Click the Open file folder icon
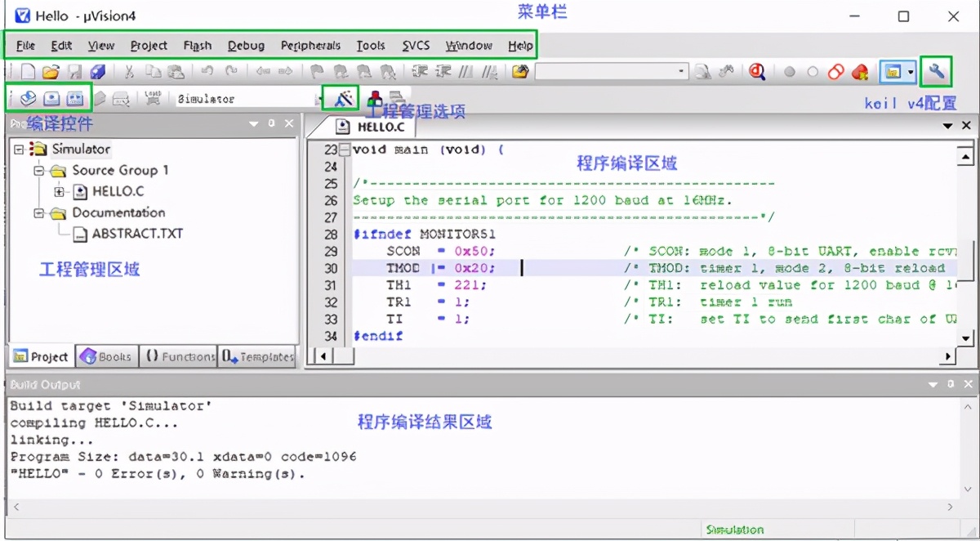 (x=51, y=72)
